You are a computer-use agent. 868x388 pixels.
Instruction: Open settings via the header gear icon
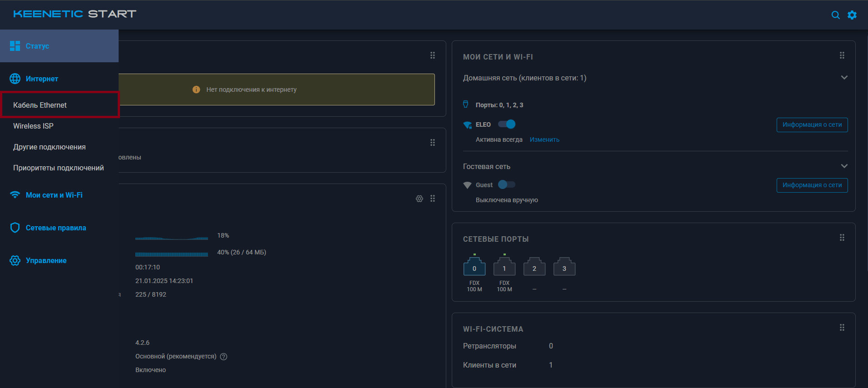[x=852, y=15]
